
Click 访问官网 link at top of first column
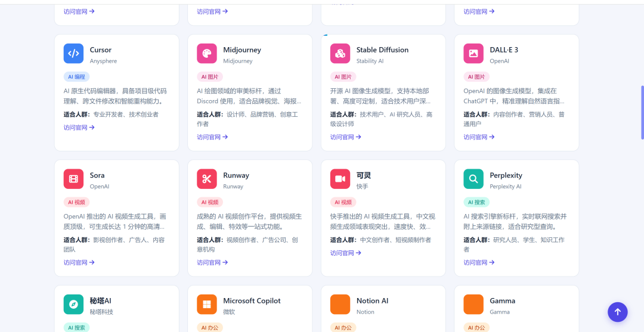tap(79, 11)
